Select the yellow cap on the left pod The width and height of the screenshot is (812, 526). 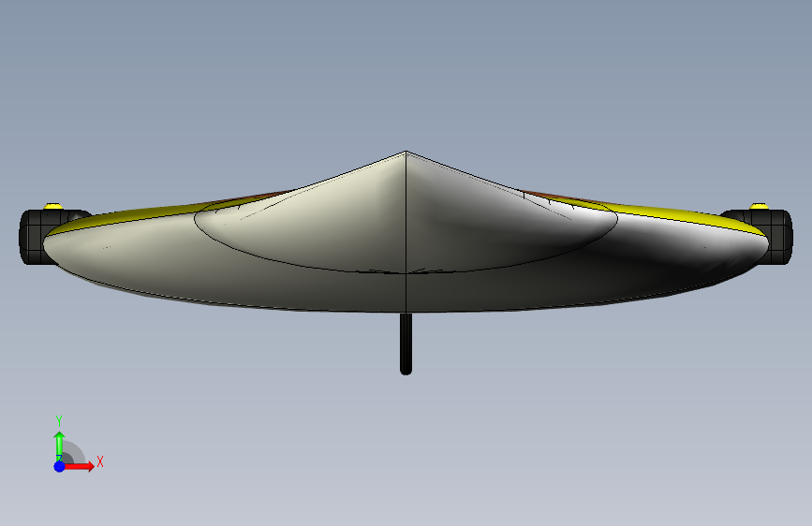click(x=52, y=206)
